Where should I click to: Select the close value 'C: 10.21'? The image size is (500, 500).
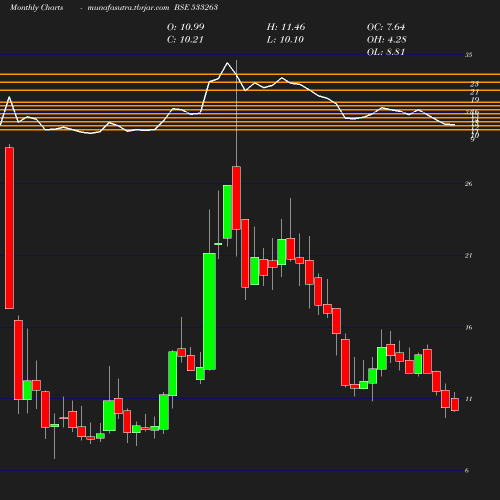[x=185, y=40]
